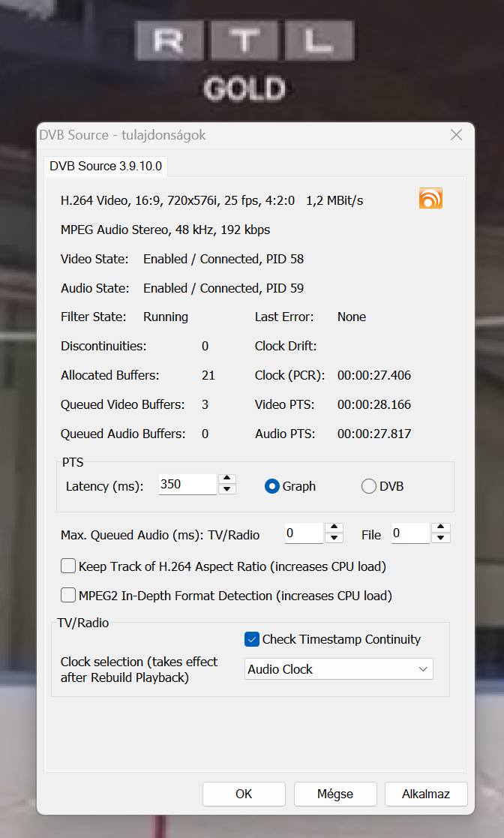
Task: Select the DVB Source 3.9.10.0 tab
Action: 106,166
